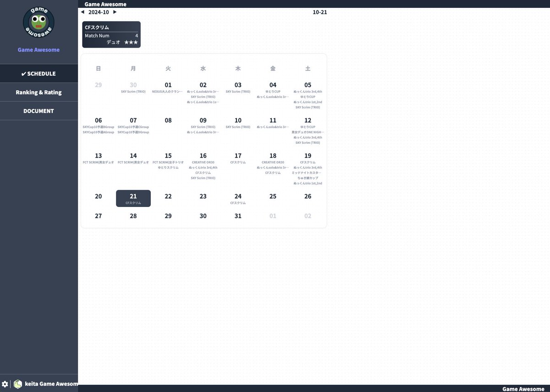Select calendar day 02 of October
550x392 pixels.
click(x=203, y=85)
